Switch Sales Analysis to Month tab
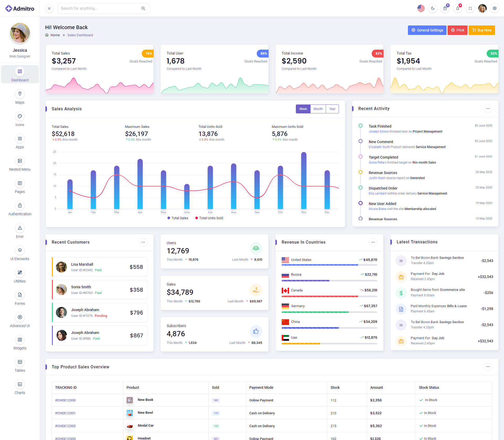Viewport: 504px width, 440px height. [318, 109]
